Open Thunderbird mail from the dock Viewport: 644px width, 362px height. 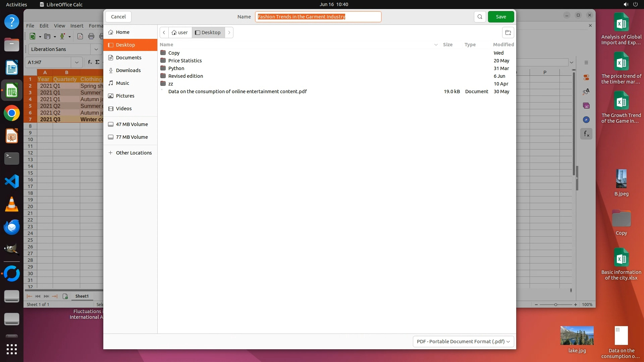[12, 227]
